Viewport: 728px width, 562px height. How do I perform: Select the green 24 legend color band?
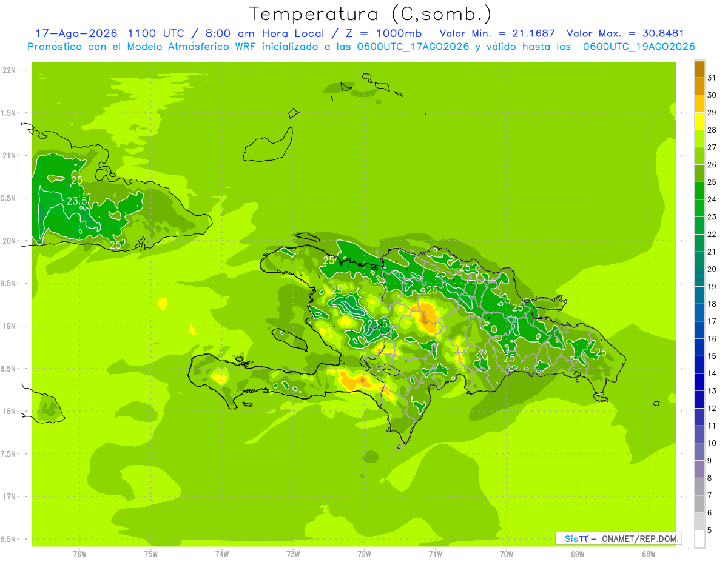pyautogui.click(x=699, y=191)
